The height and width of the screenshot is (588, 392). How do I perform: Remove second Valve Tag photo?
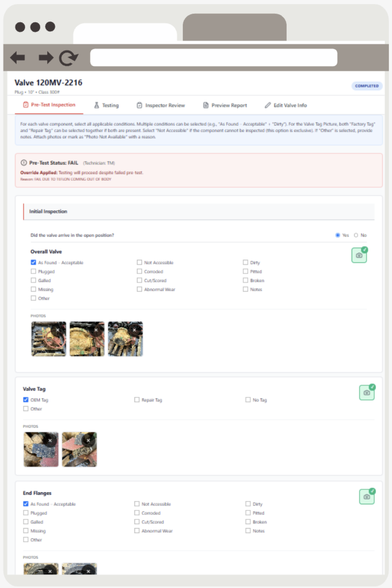(89, 441)
